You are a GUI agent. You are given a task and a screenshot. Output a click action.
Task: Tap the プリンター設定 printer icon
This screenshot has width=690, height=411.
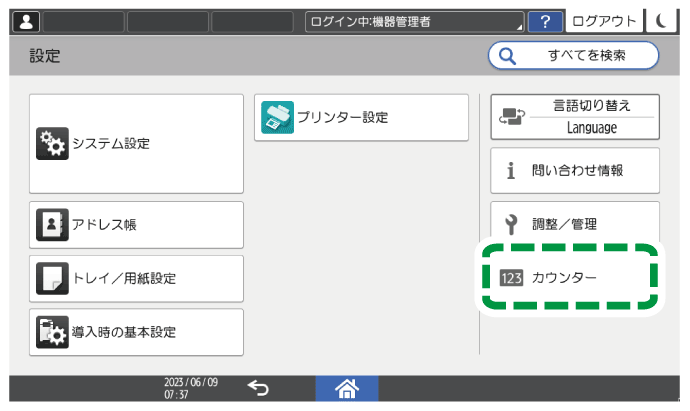pos(277,117)
